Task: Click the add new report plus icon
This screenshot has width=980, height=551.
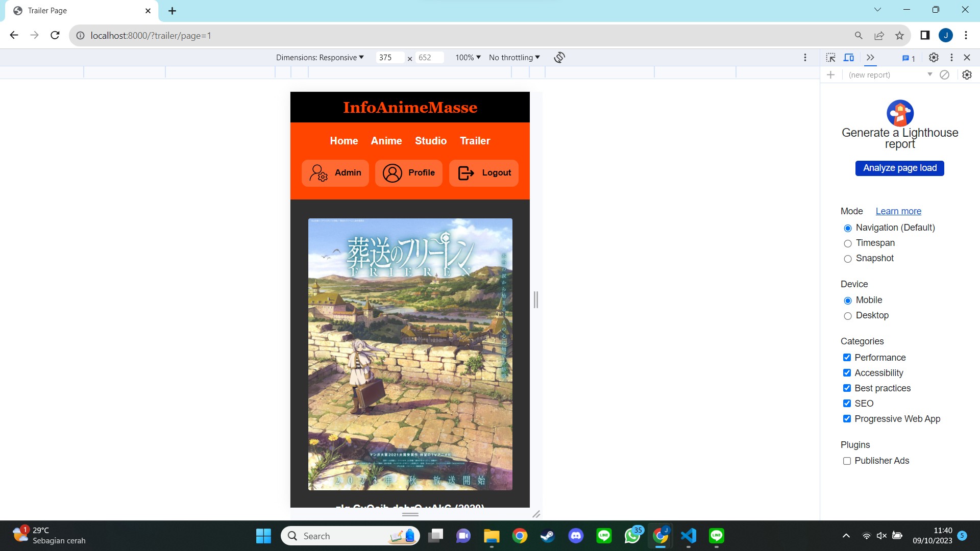Action: [x=831, y=75]
